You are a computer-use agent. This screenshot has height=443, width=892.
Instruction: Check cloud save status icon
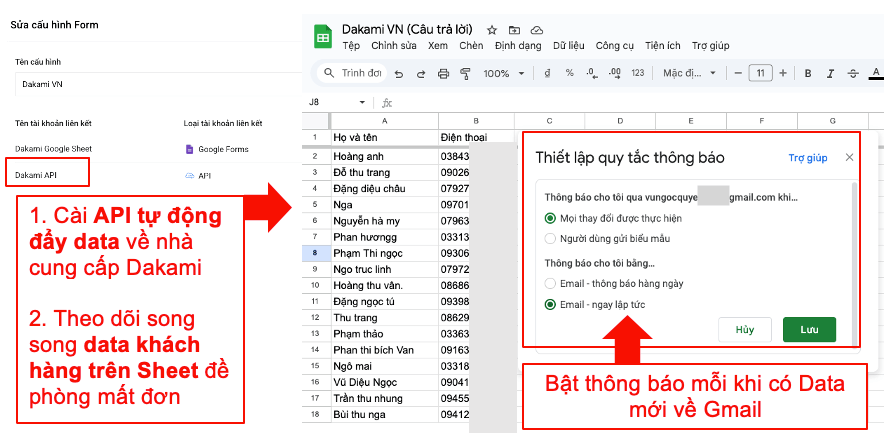click(x=536, y=30)
